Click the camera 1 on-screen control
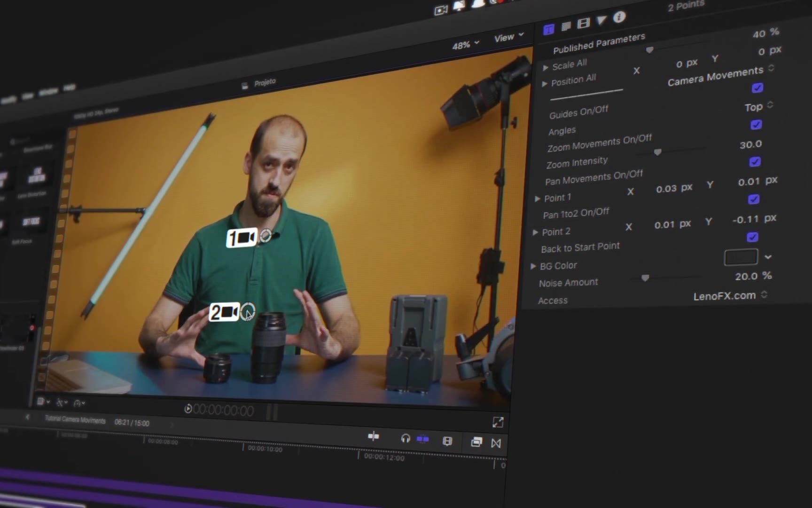 242,238
